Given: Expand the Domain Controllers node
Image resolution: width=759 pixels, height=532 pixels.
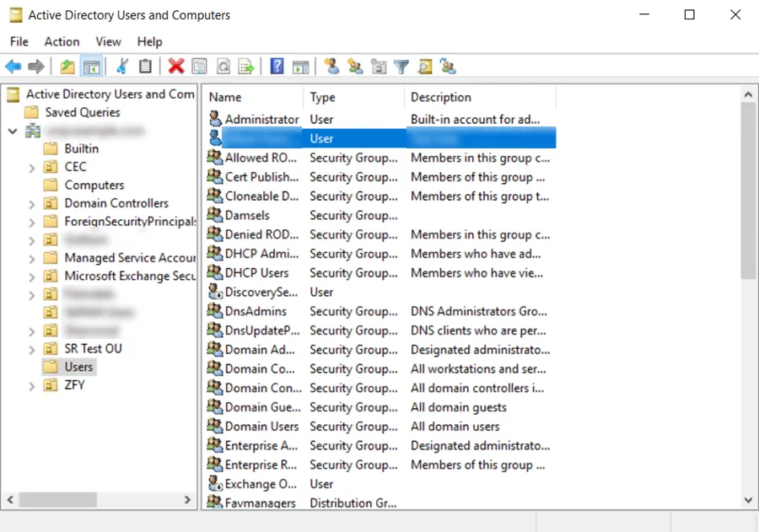Looking at the screenshot, I should (x=31, y=204).
